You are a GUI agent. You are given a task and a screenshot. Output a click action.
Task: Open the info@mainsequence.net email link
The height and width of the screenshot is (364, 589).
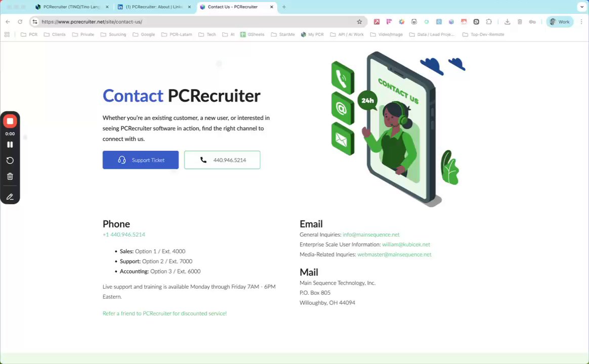(x=371, y=235)
